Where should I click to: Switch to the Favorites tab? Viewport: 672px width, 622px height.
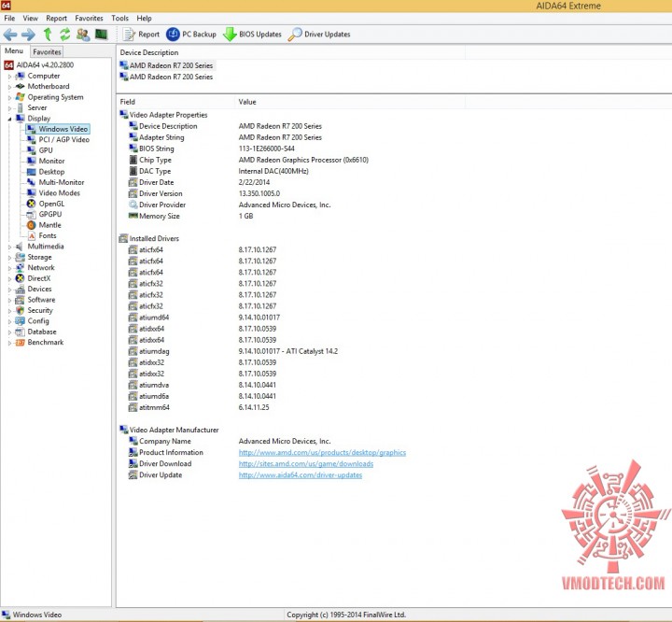[x=48, y=52]
